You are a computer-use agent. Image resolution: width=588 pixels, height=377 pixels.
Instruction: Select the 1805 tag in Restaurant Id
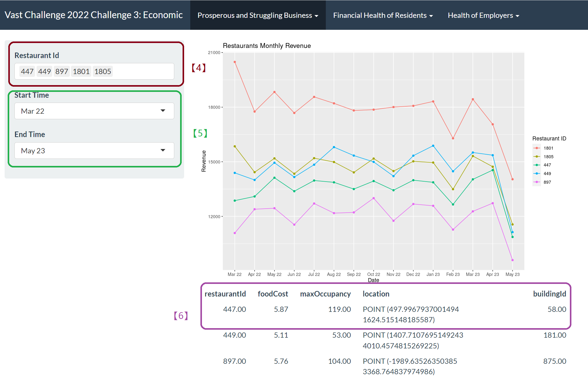[x=103, y=72]
